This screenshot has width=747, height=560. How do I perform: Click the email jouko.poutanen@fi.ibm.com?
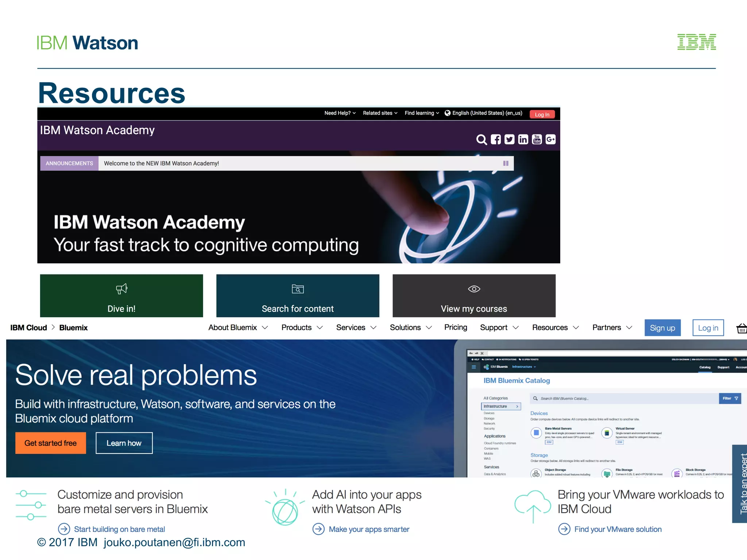[174, 542]
